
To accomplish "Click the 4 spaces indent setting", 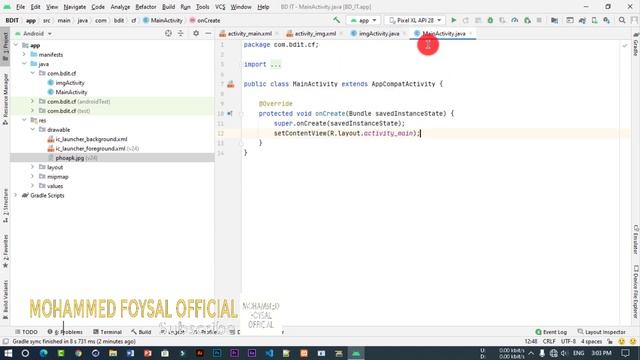I will point(591,341).
